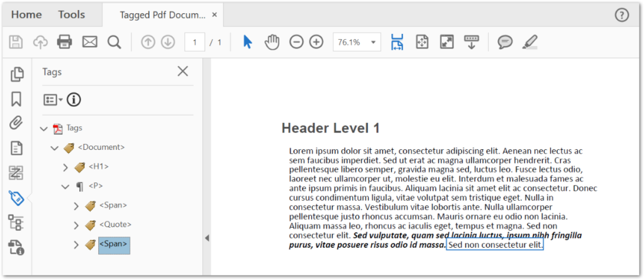The width and height of the screenshot is (644, 280).
Task: Switch to the Tools tab
Action: pyautogui.click(x=72, y=14)
